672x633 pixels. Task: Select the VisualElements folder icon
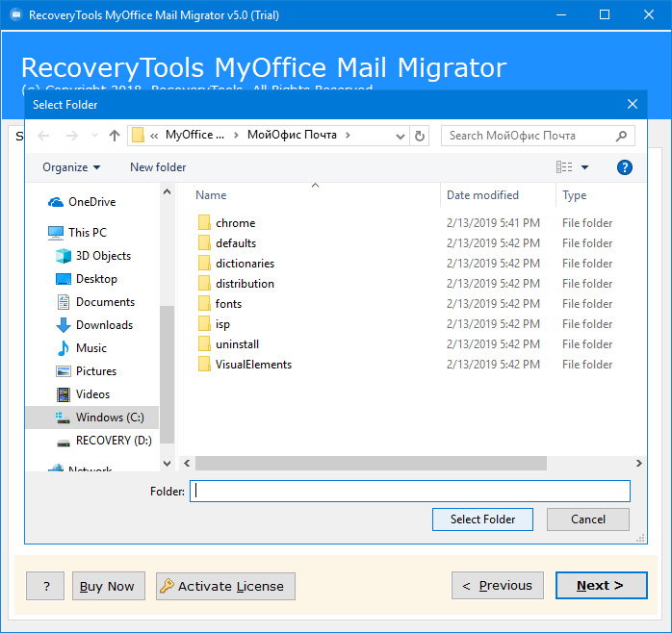204,364
